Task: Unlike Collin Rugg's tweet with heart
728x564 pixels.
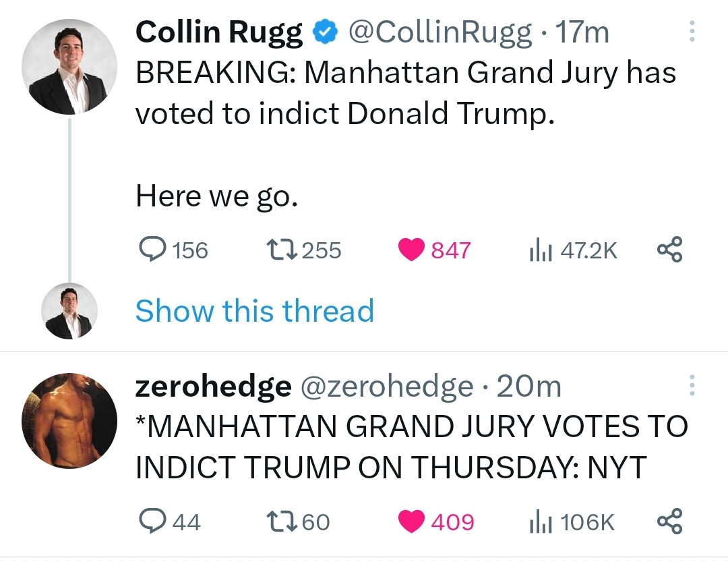Action: click(413, 251)
